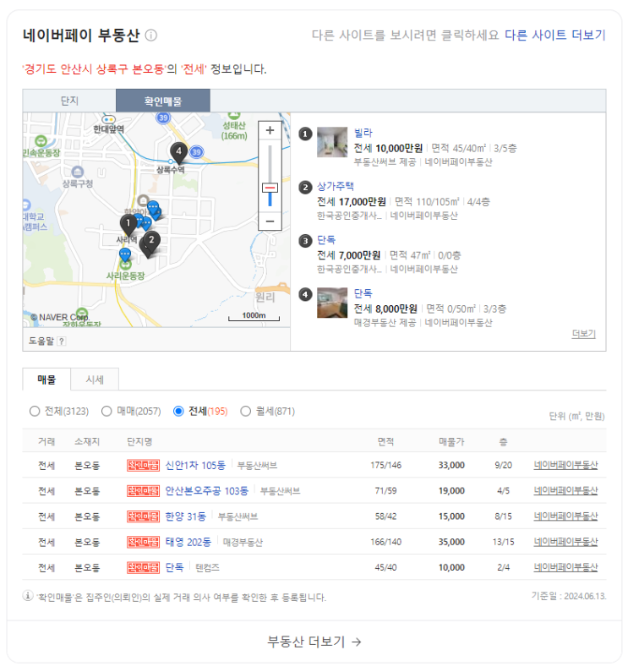Click 전세 17,000만원 price text
The image size is (628, 672).
(352, 202)
